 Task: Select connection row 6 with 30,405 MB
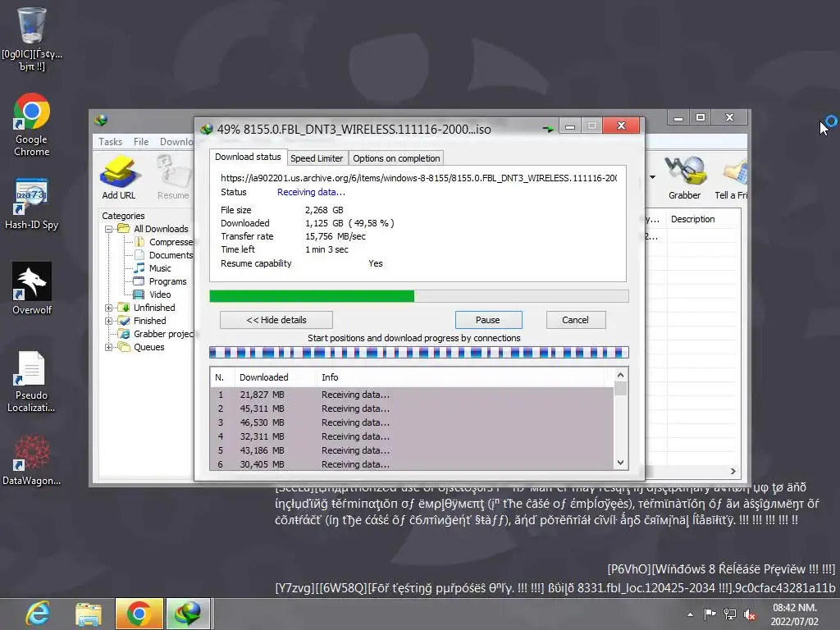tap(412, 464)
